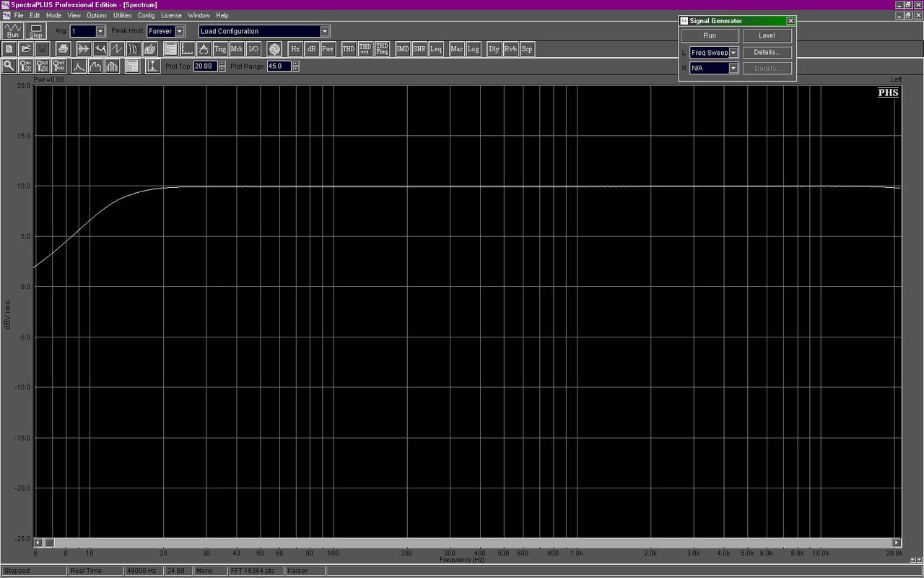Open the Utilities menu
The width and height of the screenshot is (924, 578).
coord(122,15)
